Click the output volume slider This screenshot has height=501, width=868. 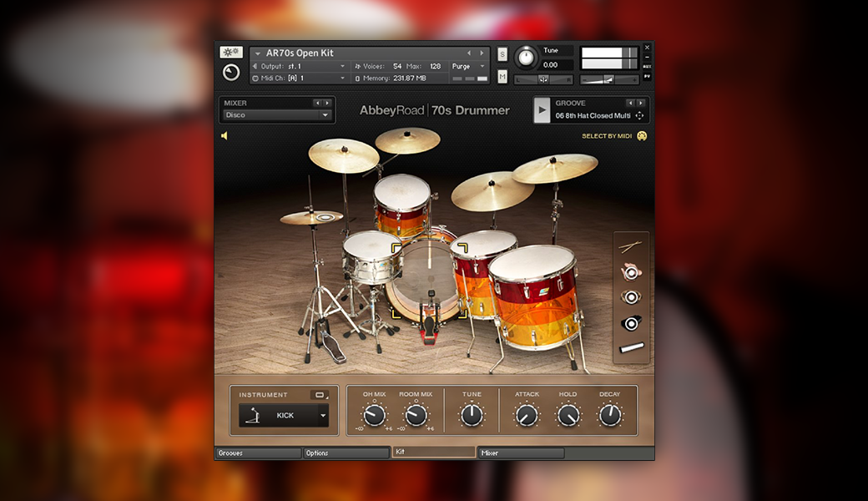609,79
